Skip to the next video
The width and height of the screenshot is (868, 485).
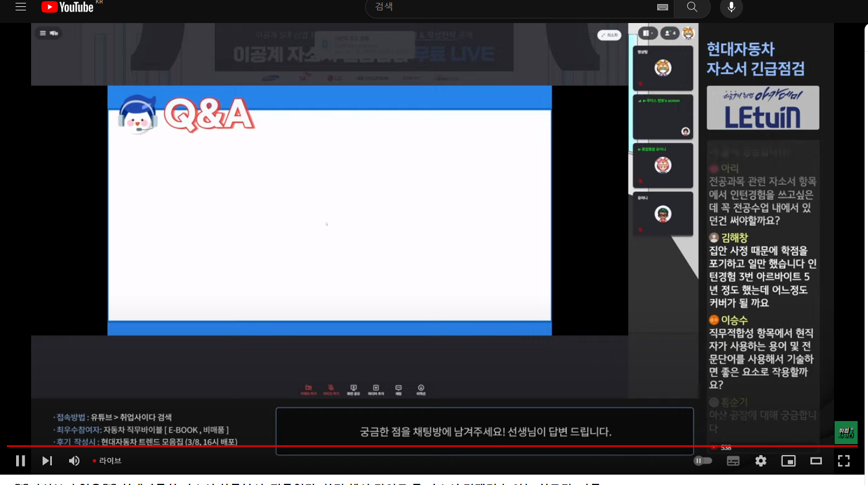click(47, 461)
